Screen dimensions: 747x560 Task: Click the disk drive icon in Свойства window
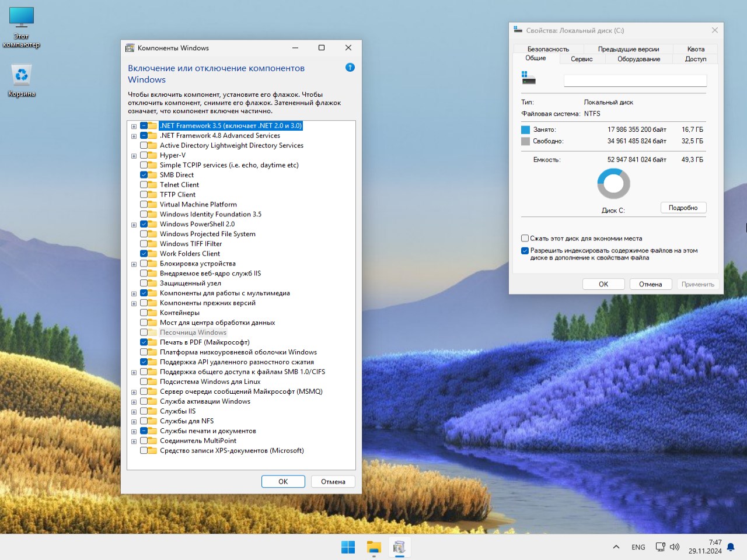[529, 78]
